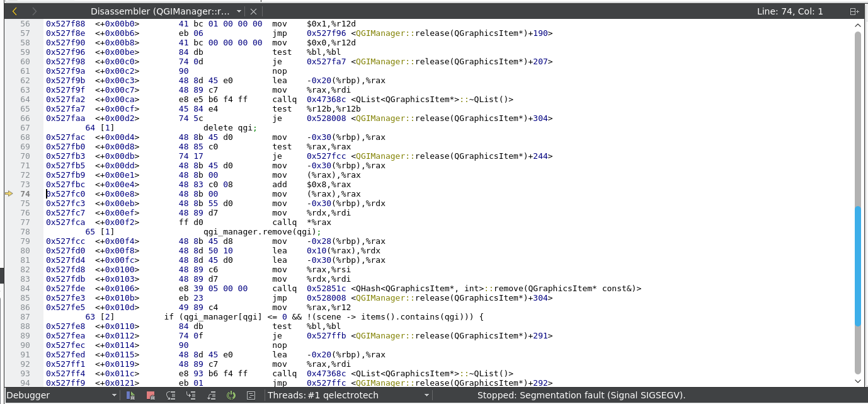Click the scrollbar's down arrow
This screenshot has width=868, height=404.
coord(857,381)
